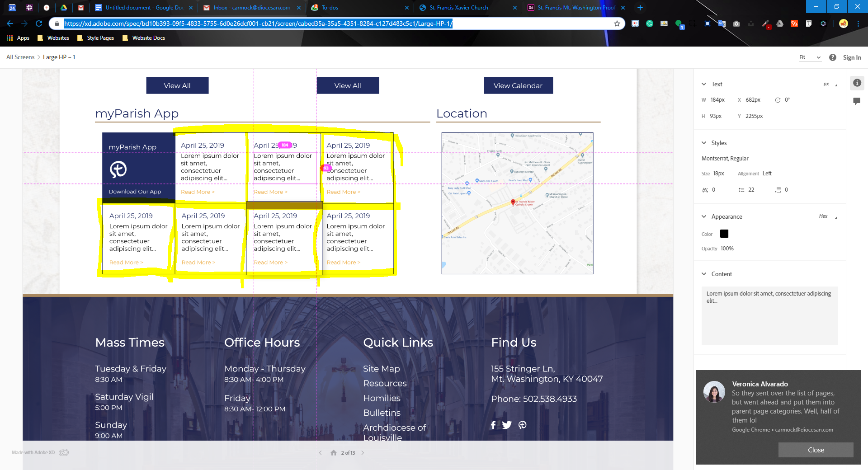
Task: Reload the page in Chrome
Action: pos(39,23)
